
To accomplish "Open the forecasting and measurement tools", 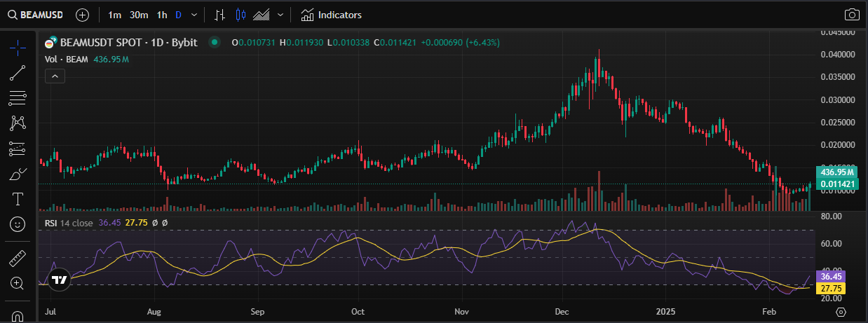I will pyautogui.click(x=18, y=149).
